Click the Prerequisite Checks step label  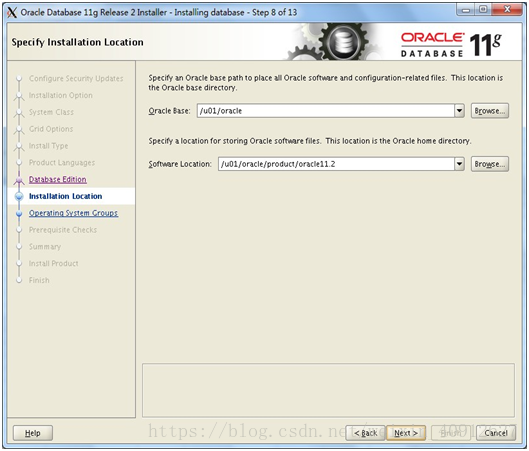point(63,230)
